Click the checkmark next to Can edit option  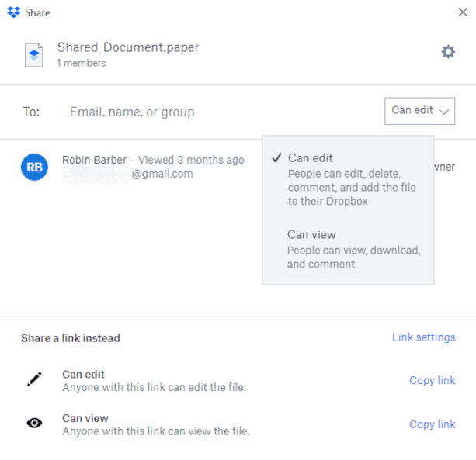pos(276,158)
